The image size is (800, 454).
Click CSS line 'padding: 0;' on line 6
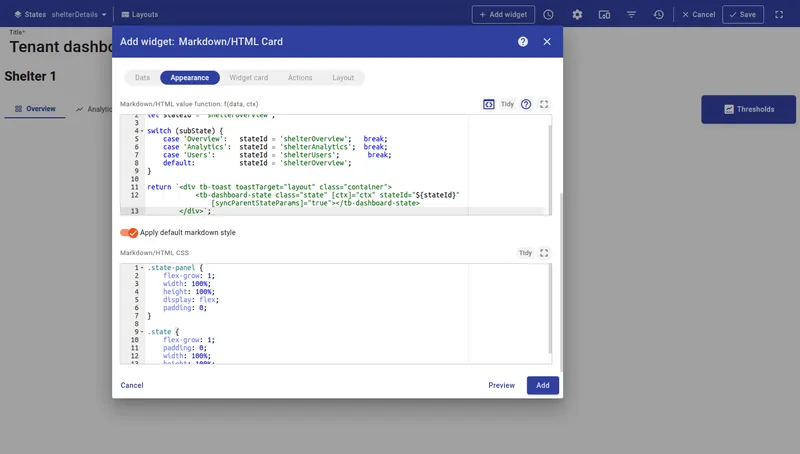click(x=185, y=308)
